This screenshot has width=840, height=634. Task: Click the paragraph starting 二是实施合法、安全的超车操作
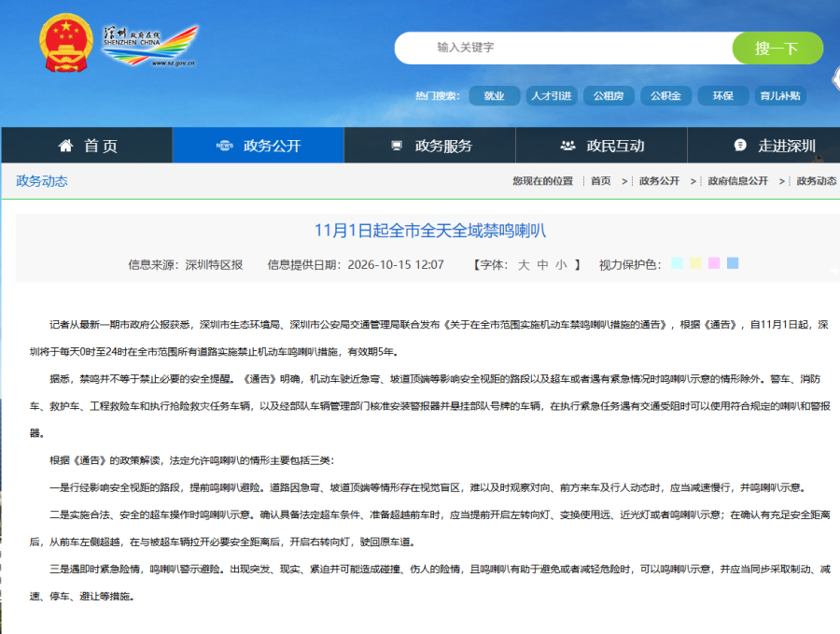coord(429,528)
